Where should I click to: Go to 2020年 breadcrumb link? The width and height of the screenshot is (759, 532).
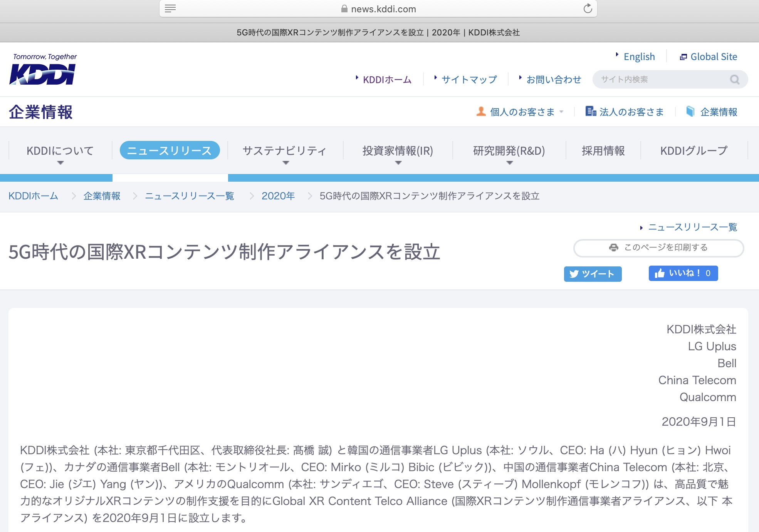(x=278, y=196)
